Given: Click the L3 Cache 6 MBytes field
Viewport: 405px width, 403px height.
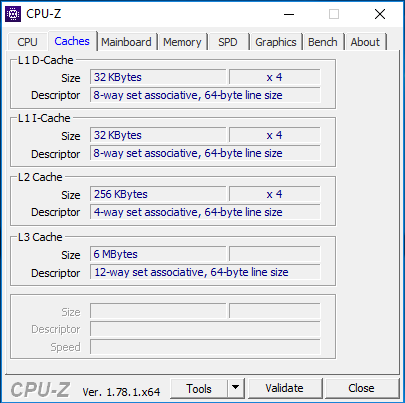Looking at the screenshot, I should click(158, 254).
